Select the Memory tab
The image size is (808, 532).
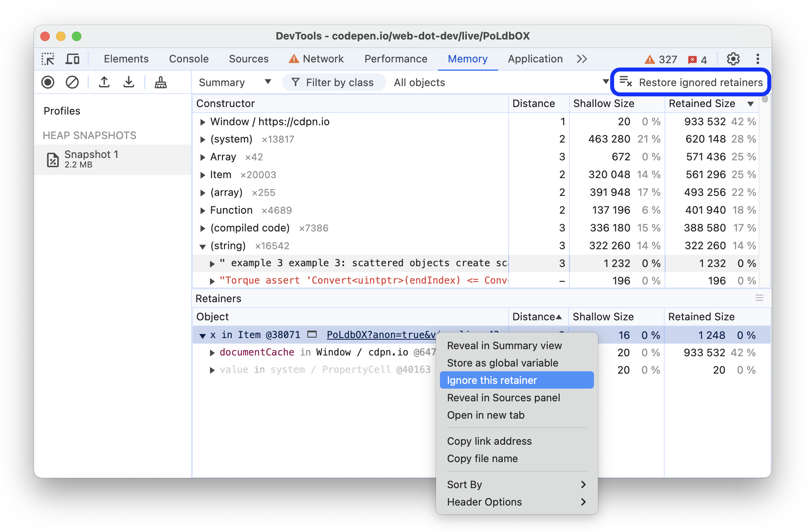tap(467, 59)
